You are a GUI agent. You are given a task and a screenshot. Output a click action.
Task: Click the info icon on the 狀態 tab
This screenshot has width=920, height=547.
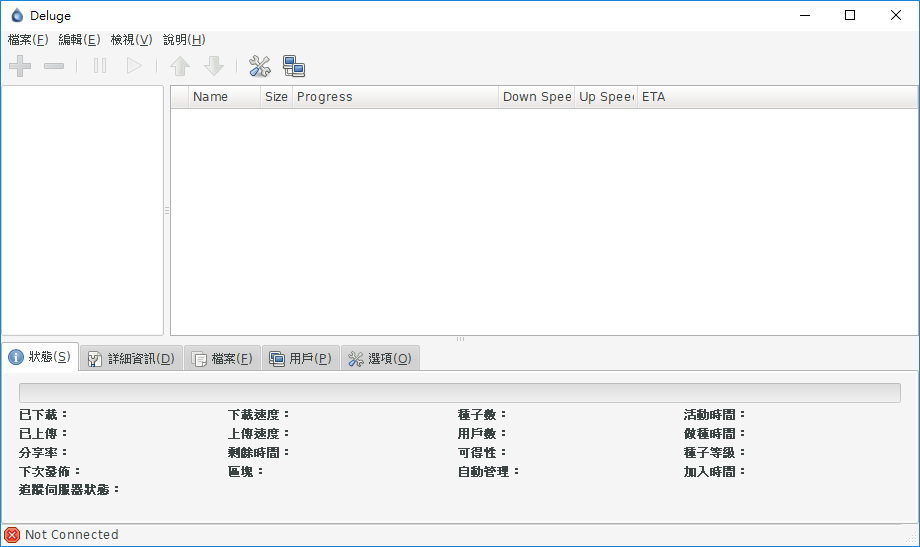click(16, 357)
